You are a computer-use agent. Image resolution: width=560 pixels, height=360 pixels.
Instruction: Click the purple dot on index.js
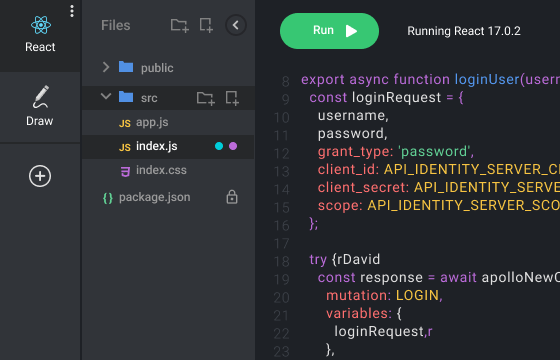233,146
